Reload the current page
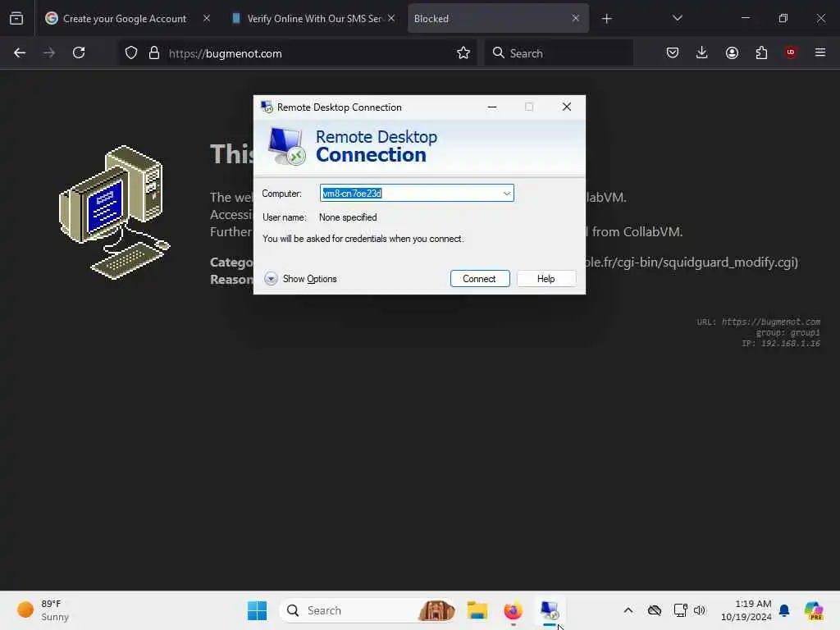The image size is (840, 630). [79, 52]
